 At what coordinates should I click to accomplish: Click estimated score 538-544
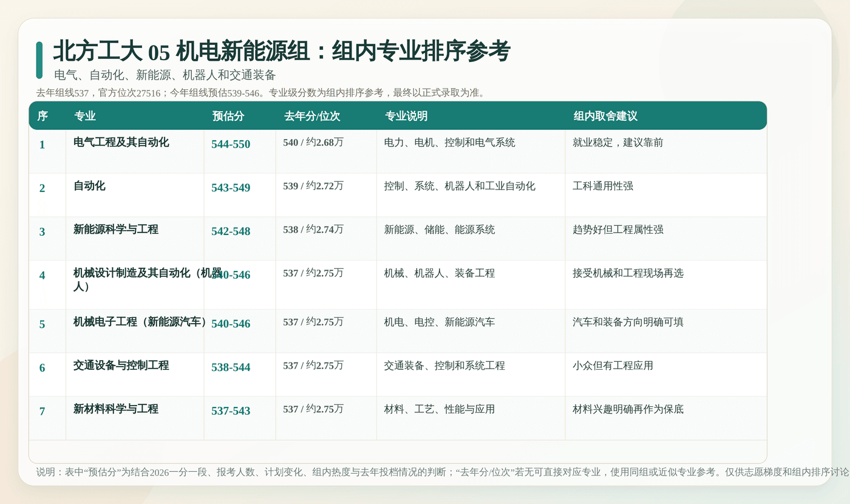[231, 367]
